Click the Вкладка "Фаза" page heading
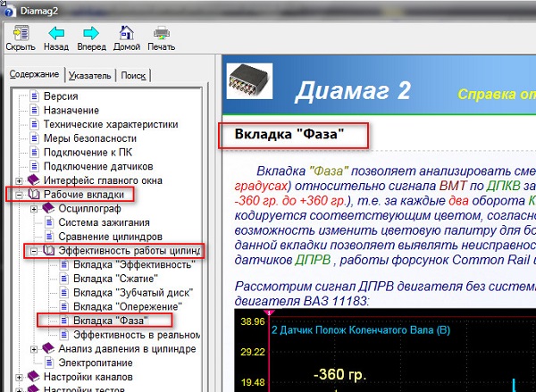Viewport: 536px width, 392px height. pyautogui.click(x=289, y=134)
